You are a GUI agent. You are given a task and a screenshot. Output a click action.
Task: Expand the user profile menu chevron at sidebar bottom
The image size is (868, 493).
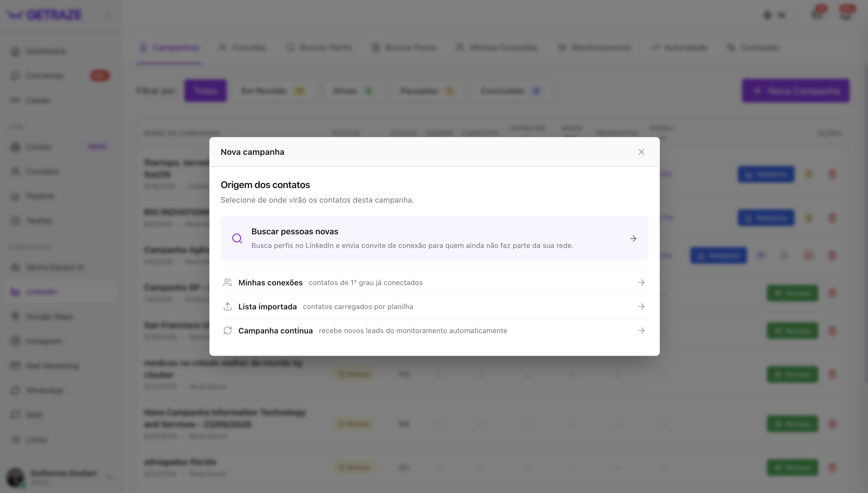point(109,477)
